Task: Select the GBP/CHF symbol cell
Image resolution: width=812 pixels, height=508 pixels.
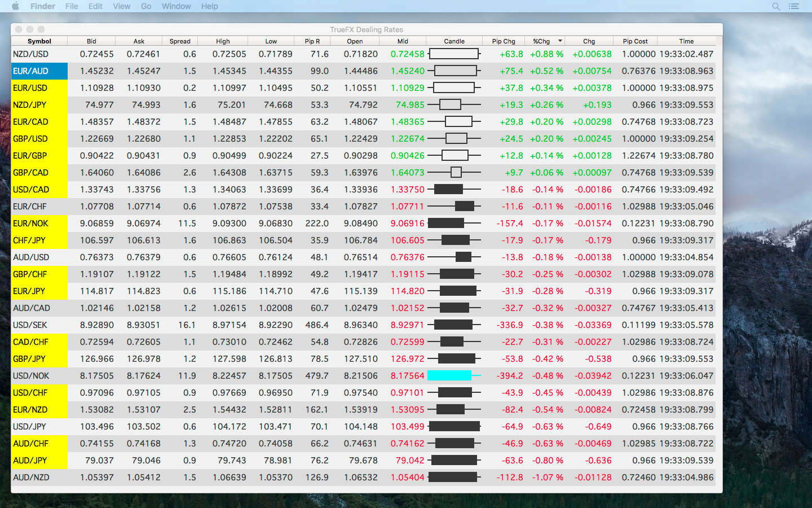Action: pyautogui.click(x=39, y=274)
